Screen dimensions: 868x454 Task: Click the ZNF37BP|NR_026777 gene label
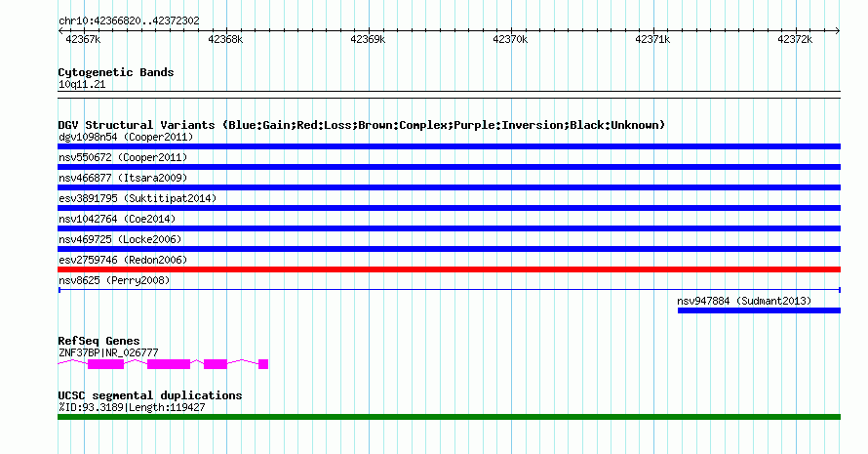[x=108, y=352]
